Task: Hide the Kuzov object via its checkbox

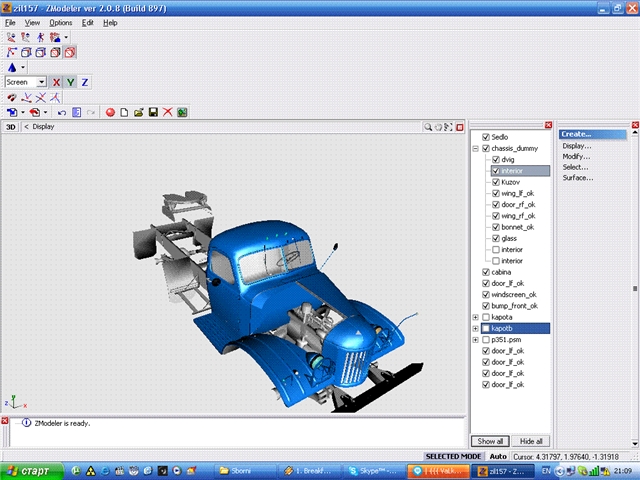Action: coord(496,182)
